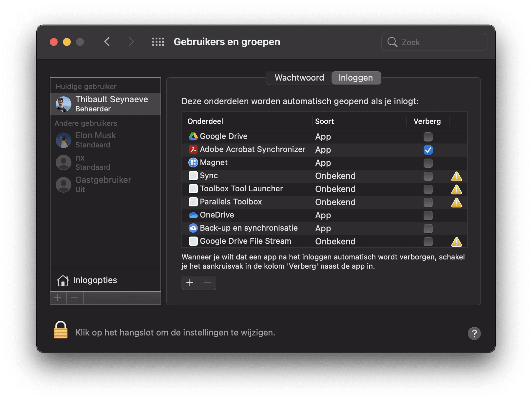Sort by the Onderdeel column header
The width and height of the screenshot is (532, 401).
205,121
